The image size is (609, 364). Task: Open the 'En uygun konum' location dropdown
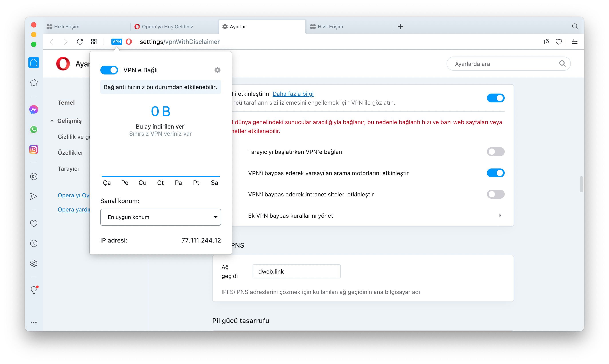(160, 217)
